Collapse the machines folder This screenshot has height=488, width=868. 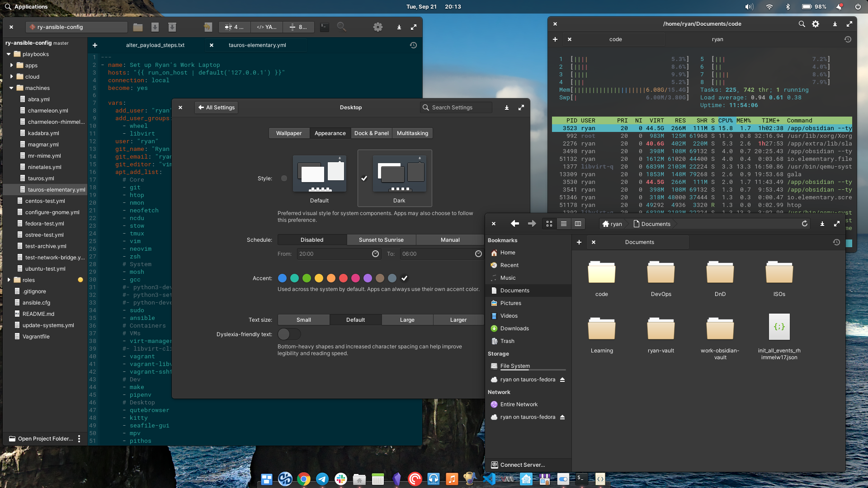coord(12,88)
